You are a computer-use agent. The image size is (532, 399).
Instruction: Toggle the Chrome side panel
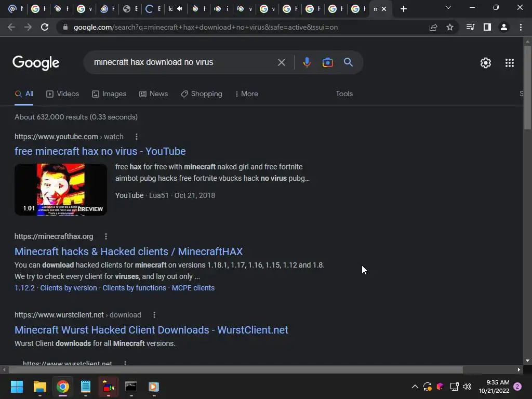pos(487,27)
